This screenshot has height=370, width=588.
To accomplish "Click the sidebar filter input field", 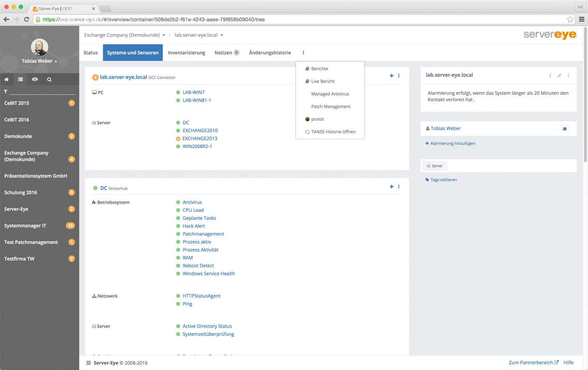I will click(x=42, y=91).
